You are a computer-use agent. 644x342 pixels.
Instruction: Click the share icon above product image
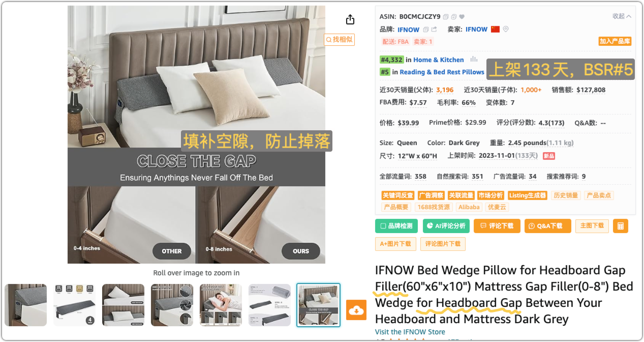[x=350, y=19]
